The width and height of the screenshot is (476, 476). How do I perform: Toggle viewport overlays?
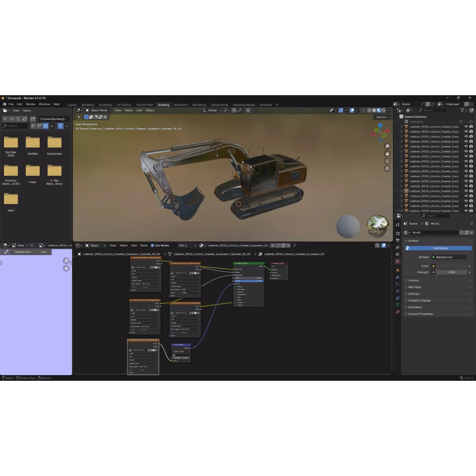tap(352, 111)
